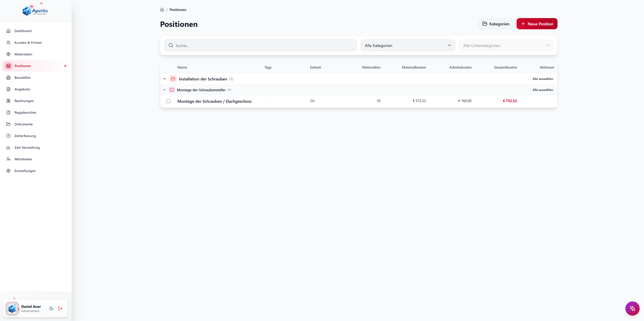The width and height of the screenshot is (644, 321).
Task: Open the Kategorien button
Action: click(495, 24)
